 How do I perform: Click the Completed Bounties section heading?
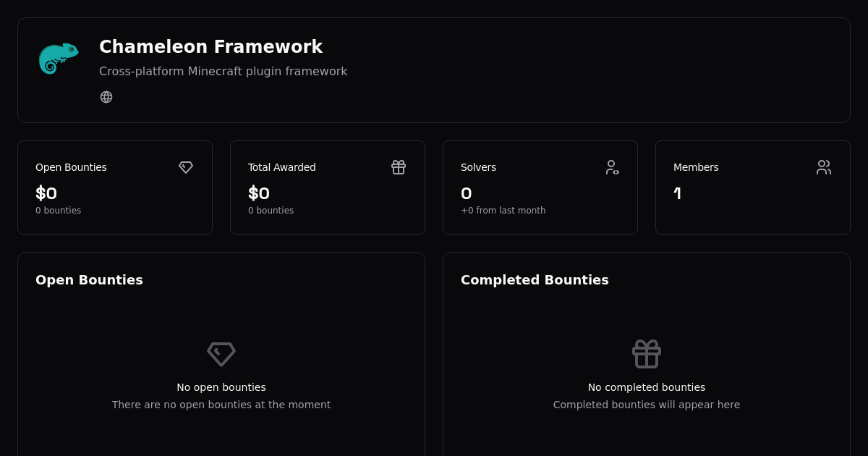point(535,280)
